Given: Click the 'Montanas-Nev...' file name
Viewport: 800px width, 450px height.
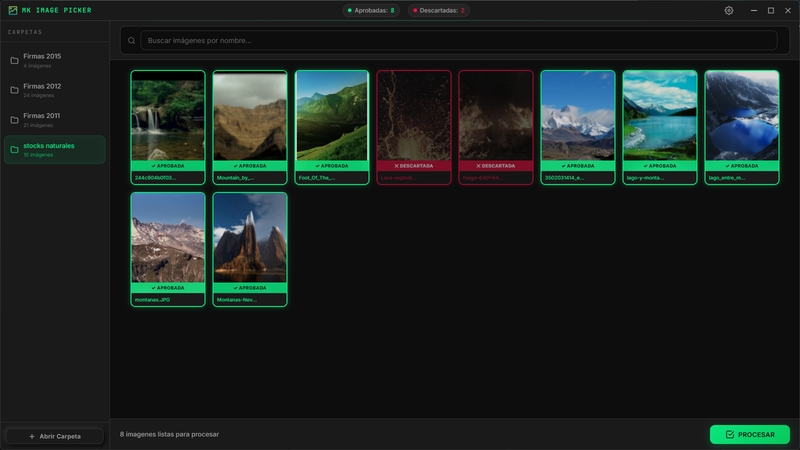Looking at the screenshot, I should click(x=236, y=299).
